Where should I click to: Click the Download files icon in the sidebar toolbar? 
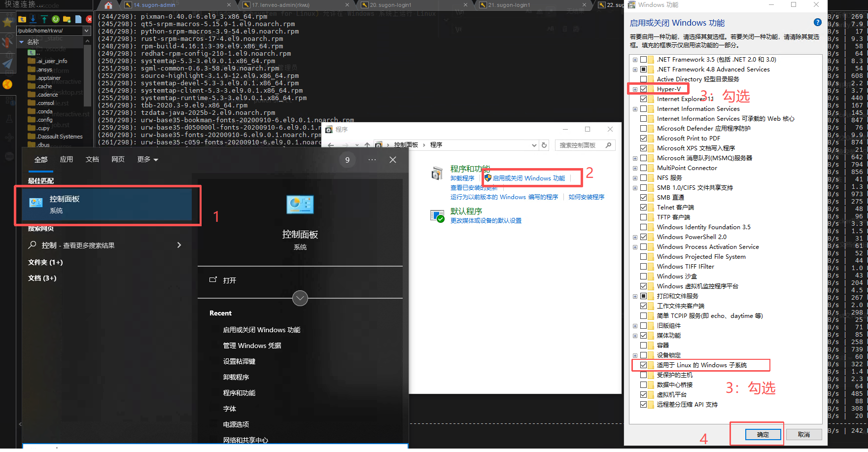tap(33, 19)
